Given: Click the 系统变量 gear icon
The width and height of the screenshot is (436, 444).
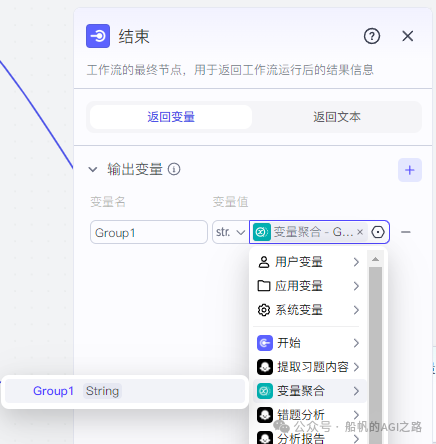Looking at the screenshot, I should pos(264,310).
